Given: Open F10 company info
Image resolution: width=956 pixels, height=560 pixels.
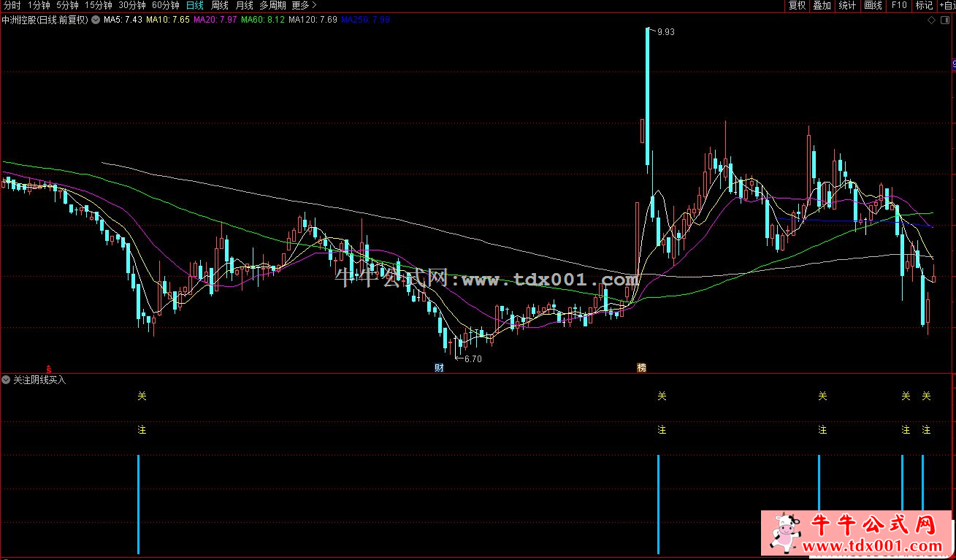Looking at the screenshot, I should [898, 5].
